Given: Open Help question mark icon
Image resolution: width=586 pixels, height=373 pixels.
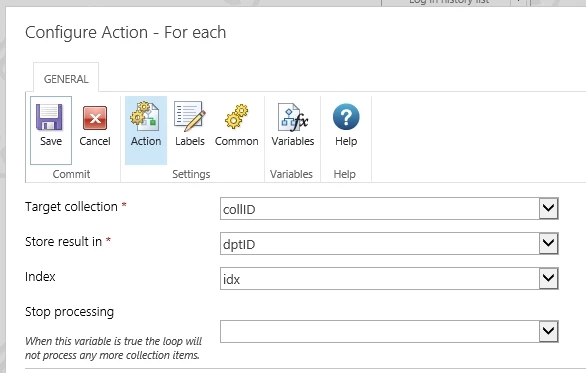Looking at the screenshot, I should pos(346,117).
